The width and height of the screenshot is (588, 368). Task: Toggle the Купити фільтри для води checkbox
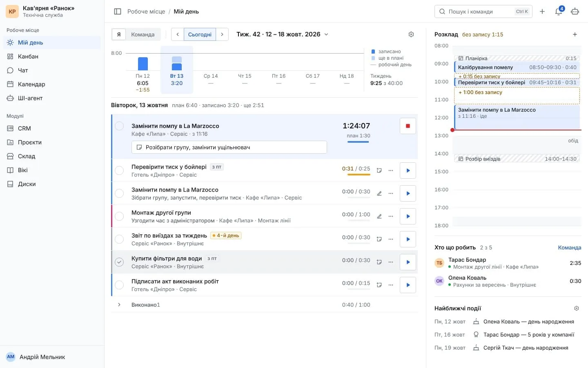click(119, 262)
